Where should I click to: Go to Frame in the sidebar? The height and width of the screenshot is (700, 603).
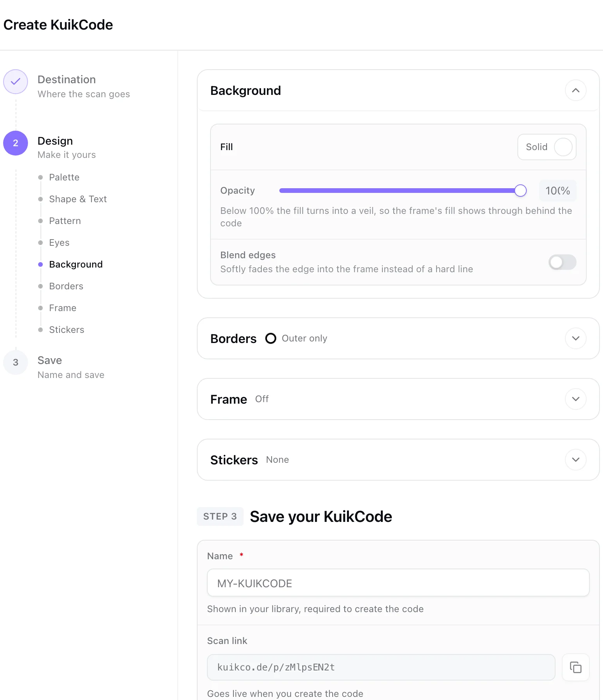point(63,308)
